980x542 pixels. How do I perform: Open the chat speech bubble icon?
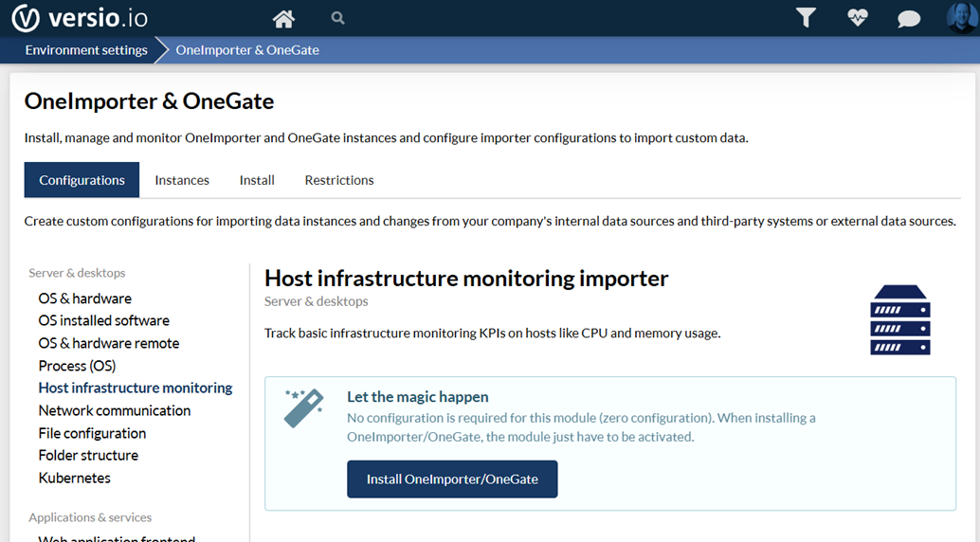[909, 19]
